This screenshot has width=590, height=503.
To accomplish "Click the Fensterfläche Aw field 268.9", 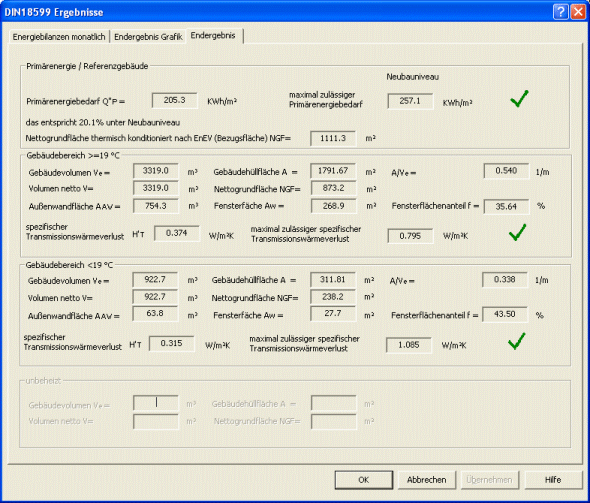I will click(333, 206).
